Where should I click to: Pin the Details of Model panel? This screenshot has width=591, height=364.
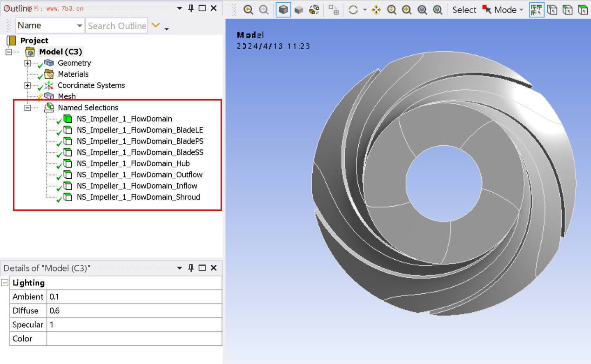191,268
